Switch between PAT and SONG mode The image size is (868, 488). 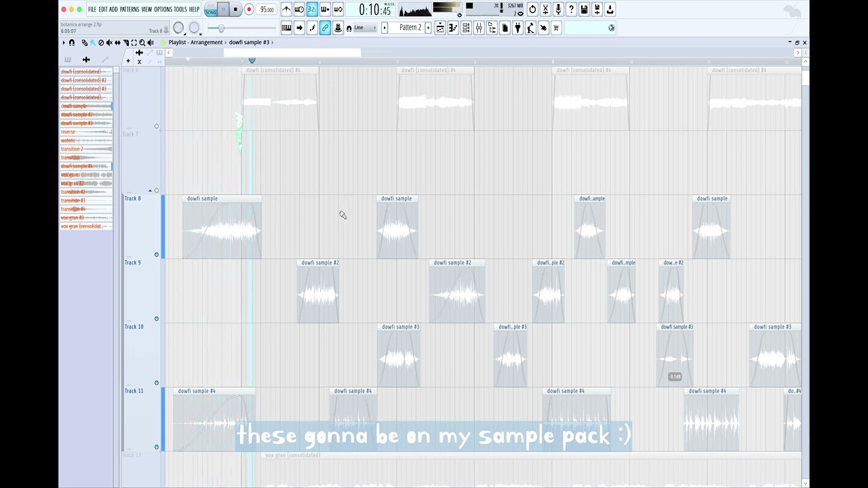[211, 9]
